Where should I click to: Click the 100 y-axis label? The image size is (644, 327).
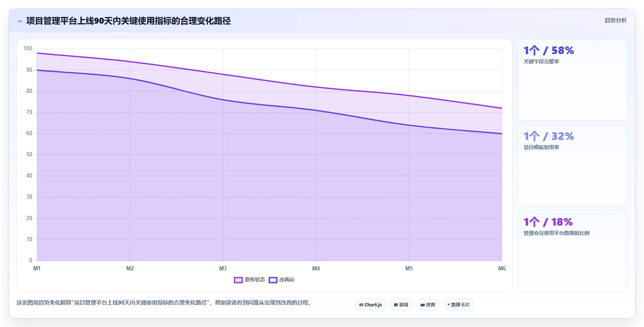(x=28, y=49)
